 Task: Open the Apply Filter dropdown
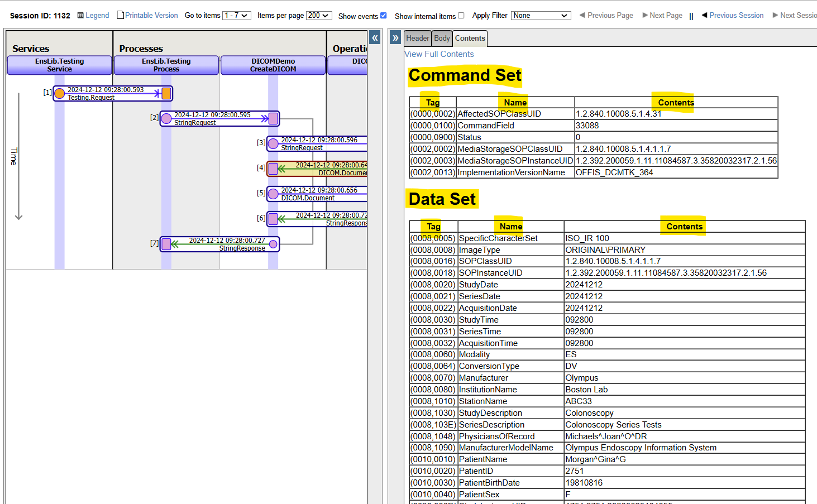click(541, 16)
